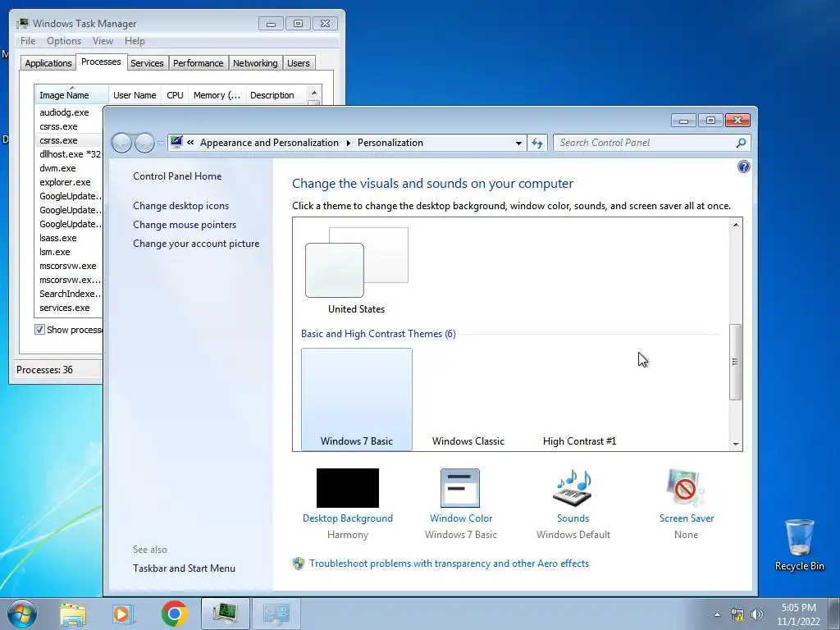
Task: Click the back arrow in Personalization window
Action: click(121, 143)
